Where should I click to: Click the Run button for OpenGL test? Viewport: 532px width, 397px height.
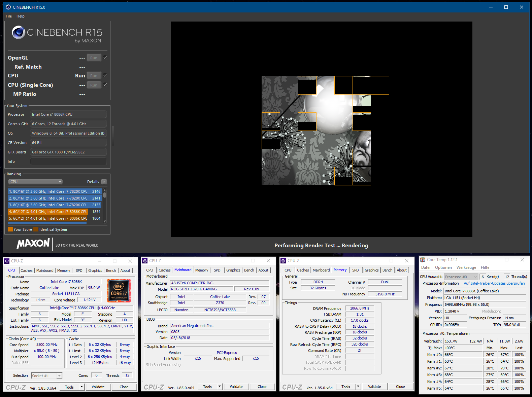[94, 58]
